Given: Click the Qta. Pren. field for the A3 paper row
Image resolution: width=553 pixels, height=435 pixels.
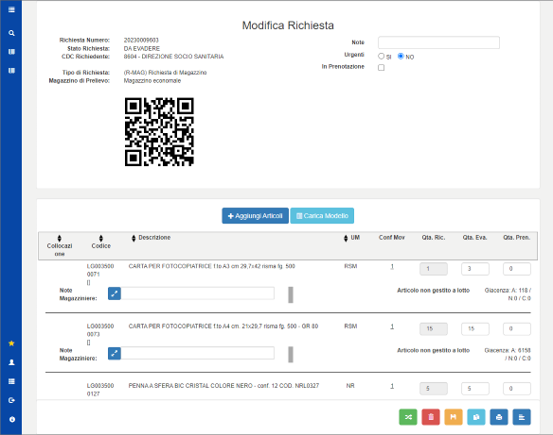Looking at the screenshot, I should click(x=517, y=269).
